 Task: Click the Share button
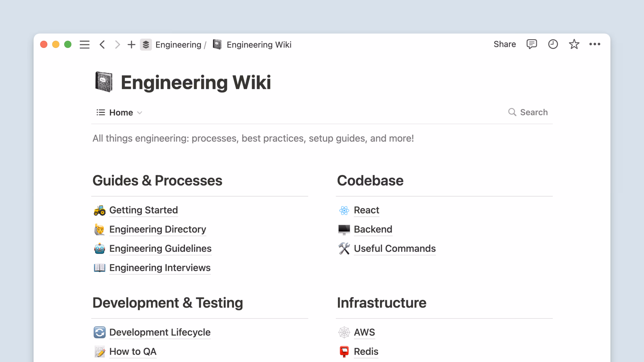(x=504, y=44)
